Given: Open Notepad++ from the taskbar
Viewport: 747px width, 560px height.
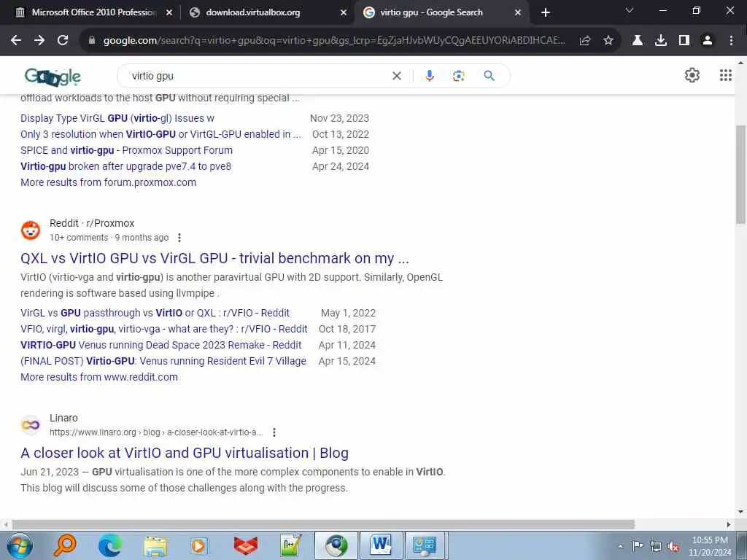Looking at the screenshot, I should (x=291, y=545).
